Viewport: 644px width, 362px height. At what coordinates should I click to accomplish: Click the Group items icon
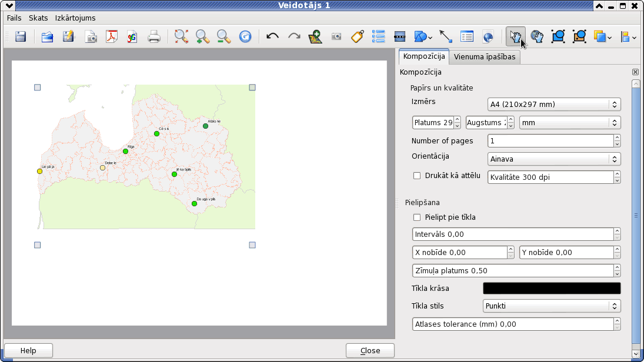pyautogui.click(x=558, y=37)
